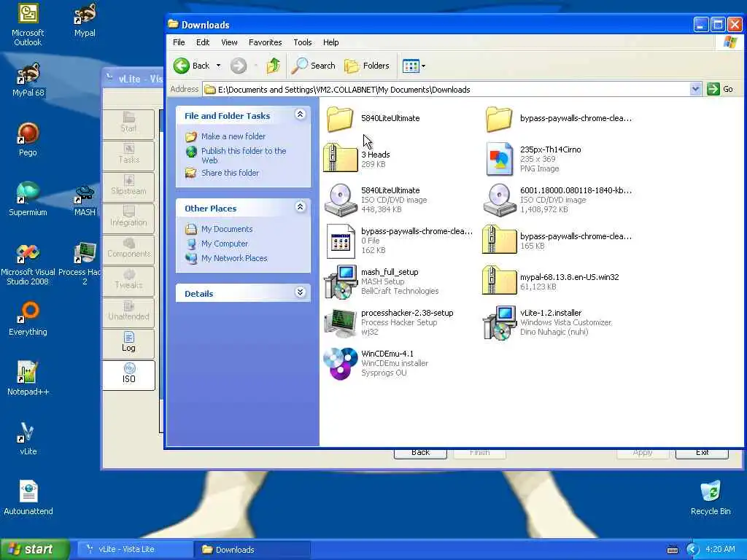Click the Back button in vLite window

[x=420, y=453]
